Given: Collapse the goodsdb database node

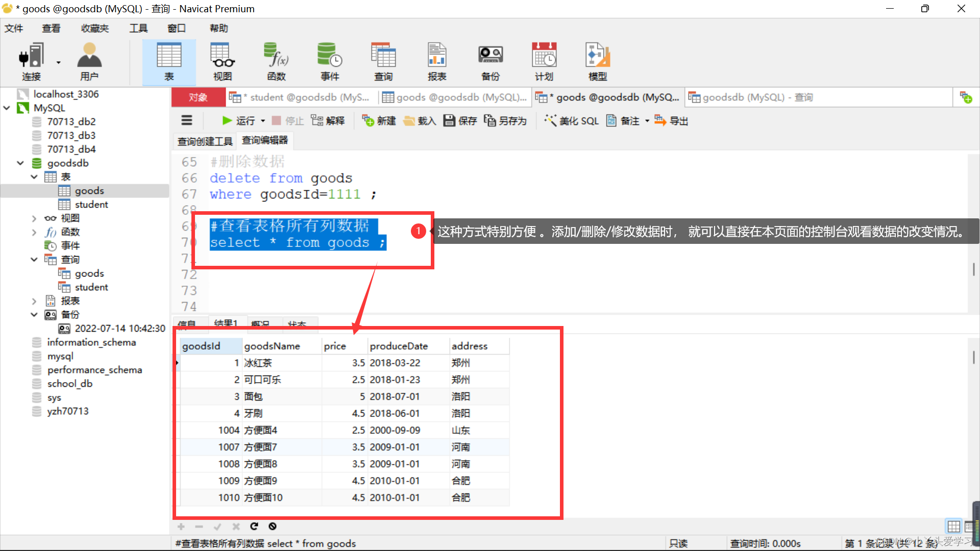Looking at the screenshot, I should tap(20, 163).
